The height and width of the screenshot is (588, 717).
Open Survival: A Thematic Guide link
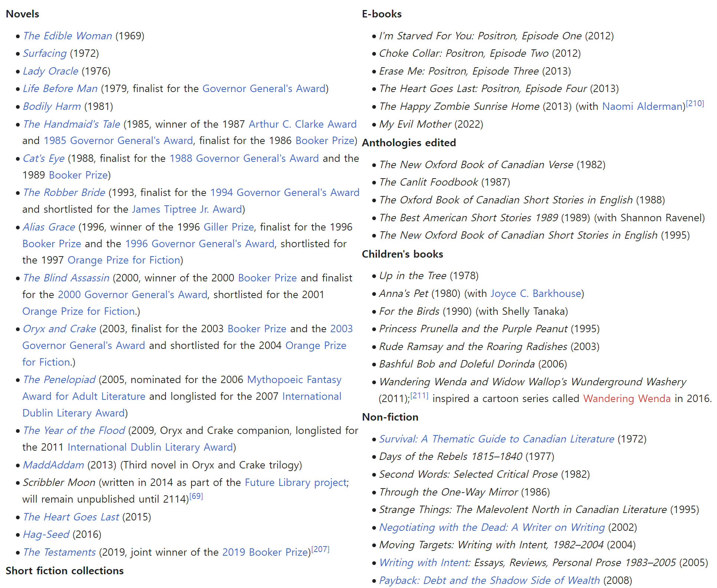(496, 439)
